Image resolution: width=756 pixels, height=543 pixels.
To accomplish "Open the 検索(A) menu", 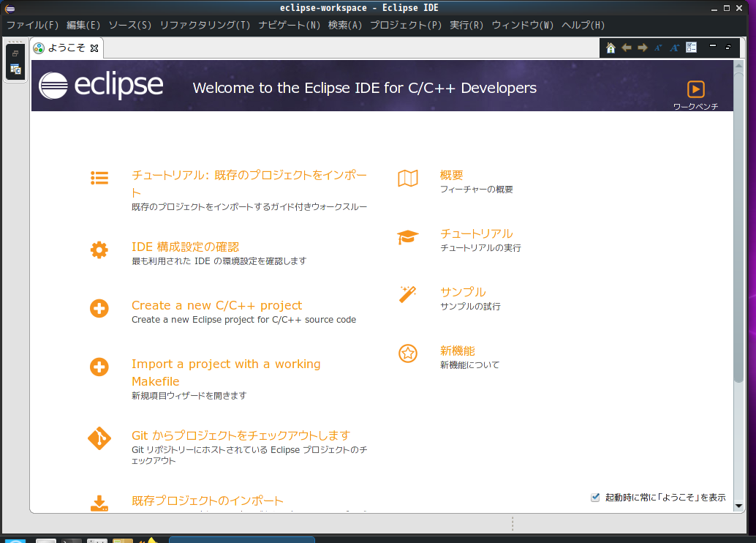I will point(344,25).
